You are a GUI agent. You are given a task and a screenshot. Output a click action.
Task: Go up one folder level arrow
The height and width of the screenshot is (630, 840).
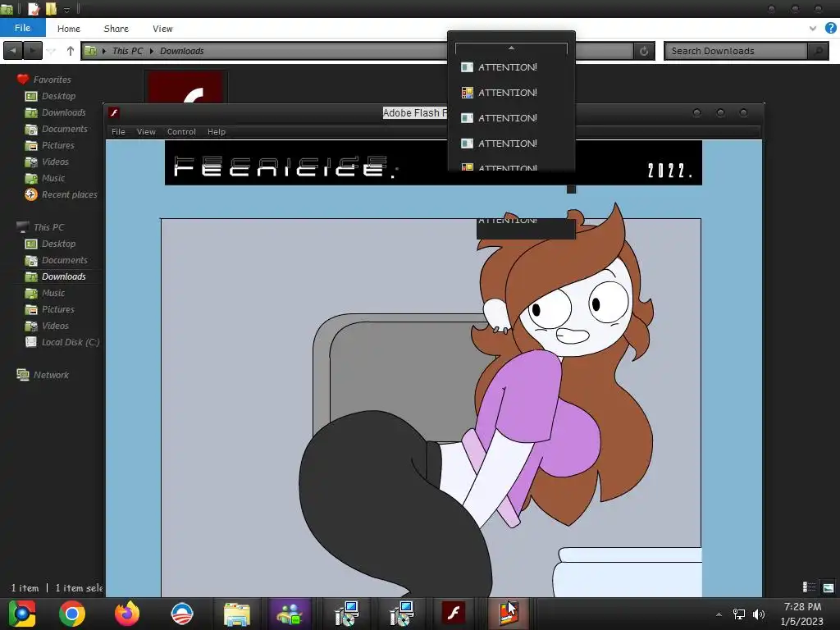[x=71, y=51]
